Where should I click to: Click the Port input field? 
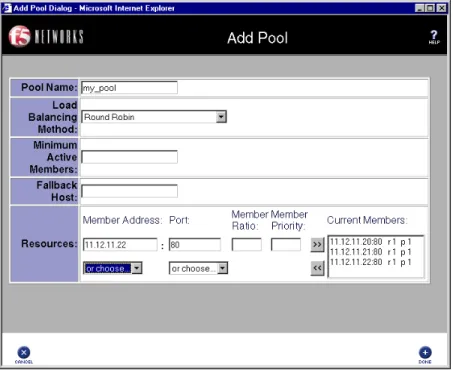(195, 244)
